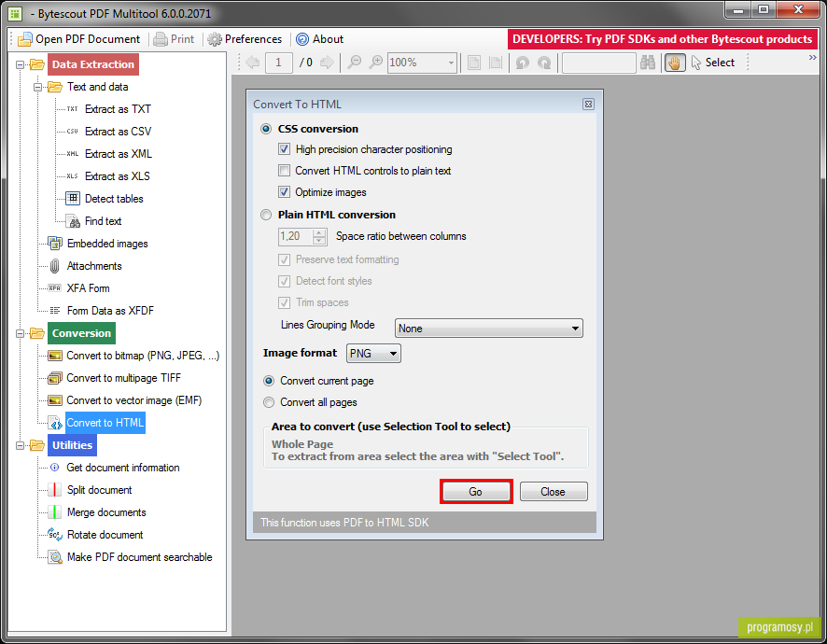This screenshot has height=644, width=827.
Task: Open Lines Grouping Mode dropdown
Action: tap(489, 328)
